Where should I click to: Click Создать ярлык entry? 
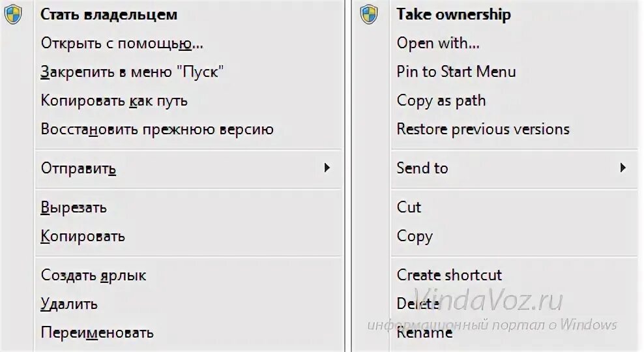[93, 275]
